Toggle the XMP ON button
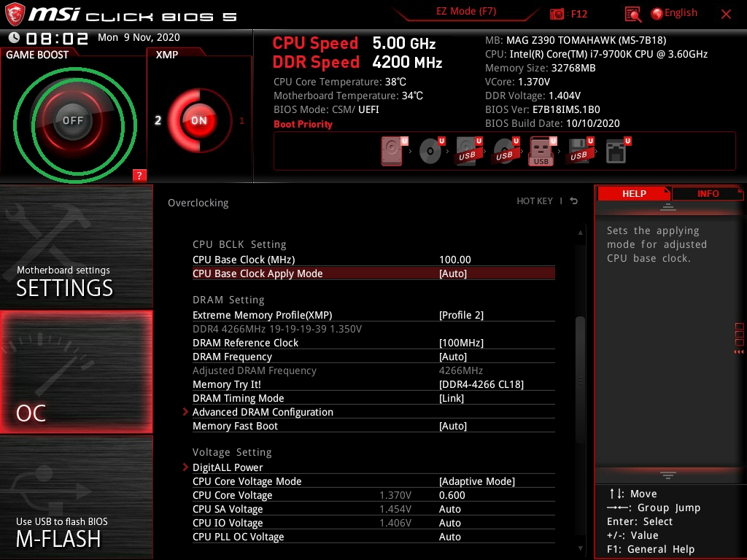 tap(199, 120)
